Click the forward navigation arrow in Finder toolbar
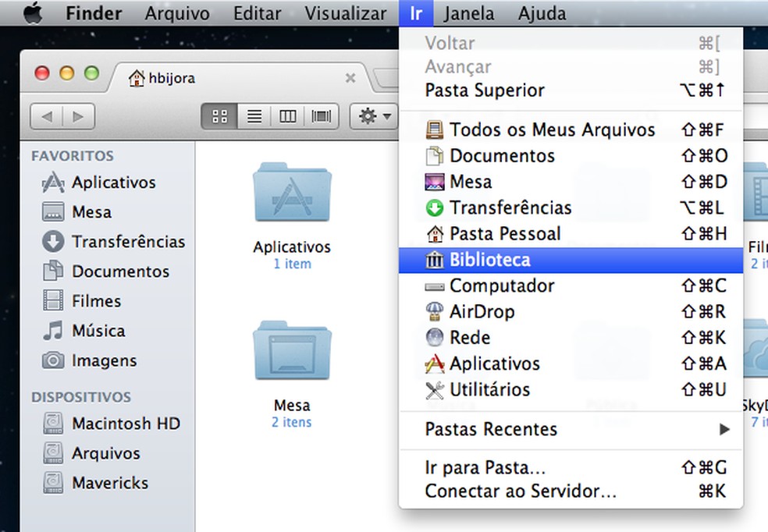768x532 pixels. 78,117
